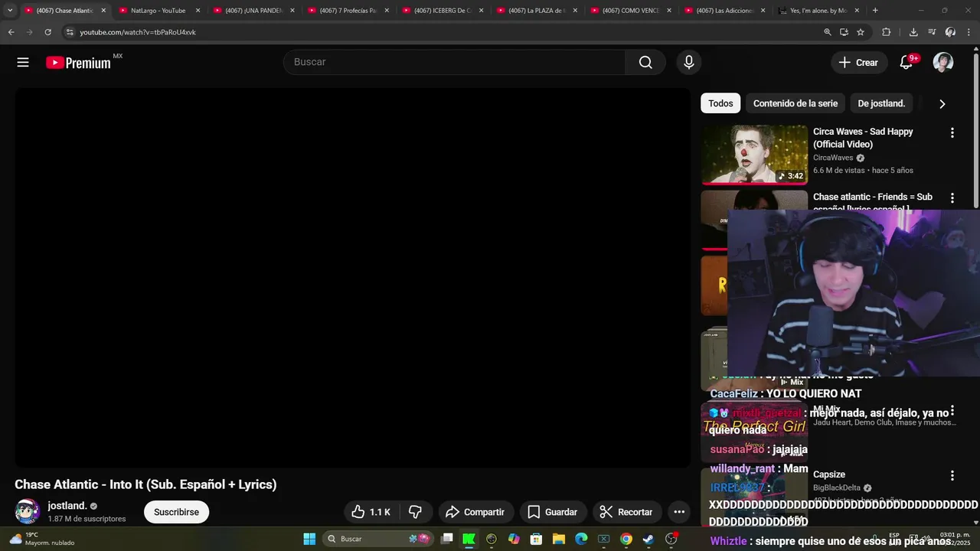Open a new browser tab
This screenshot has height=551, width=980.
(875, 11)
